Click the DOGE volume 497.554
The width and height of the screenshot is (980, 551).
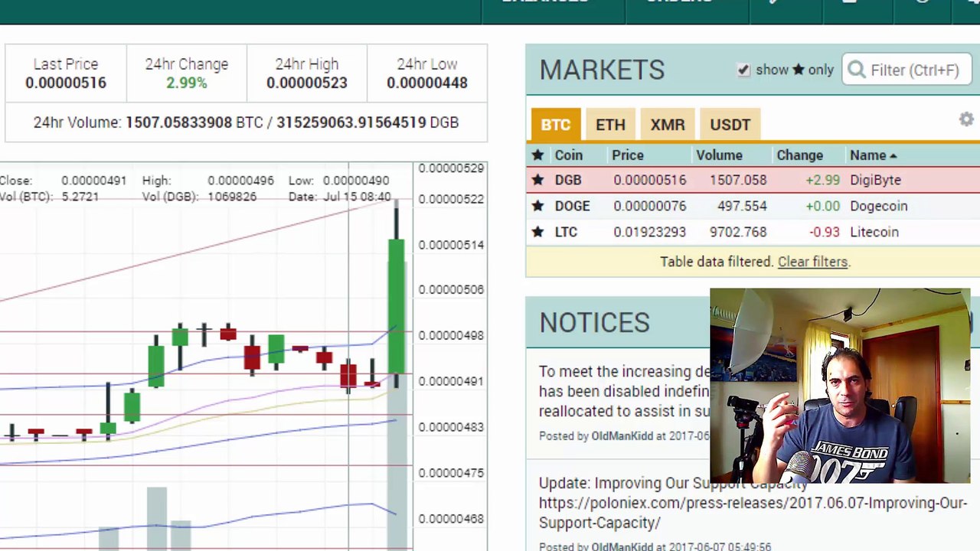click(742, 206)
